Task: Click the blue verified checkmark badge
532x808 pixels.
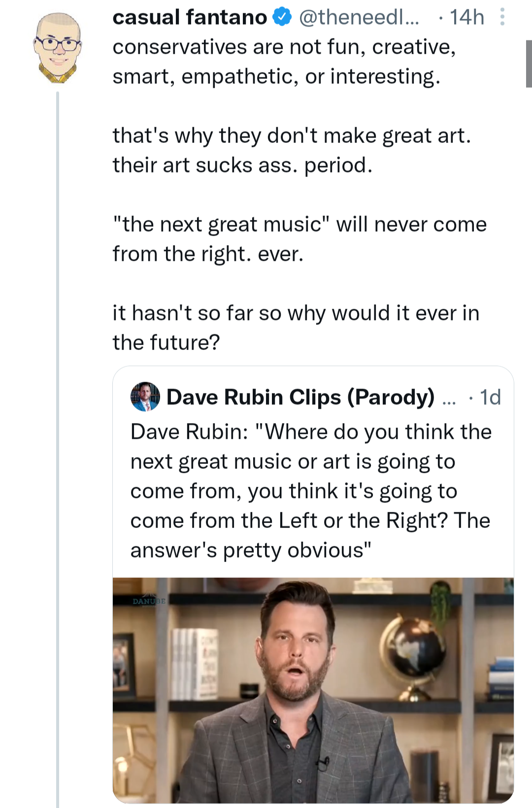Action: [x=282, y=17]
